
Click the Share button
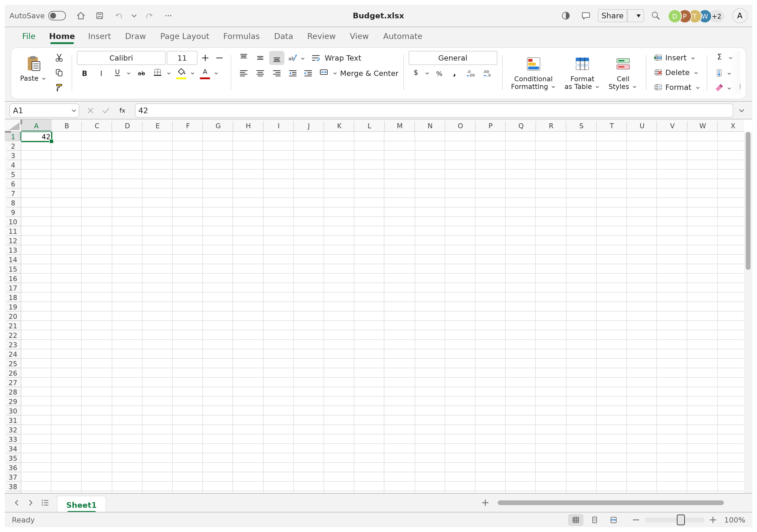612,16
